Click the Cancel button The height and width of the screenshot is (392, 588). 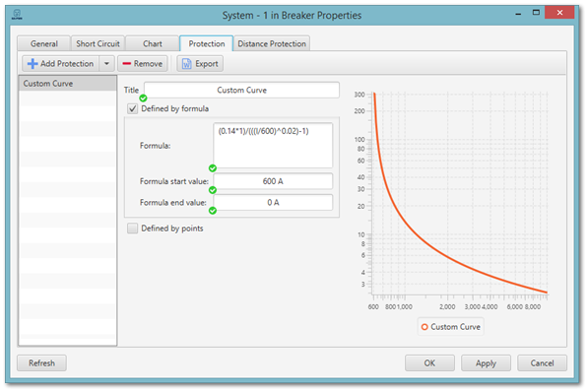(543, 363)
